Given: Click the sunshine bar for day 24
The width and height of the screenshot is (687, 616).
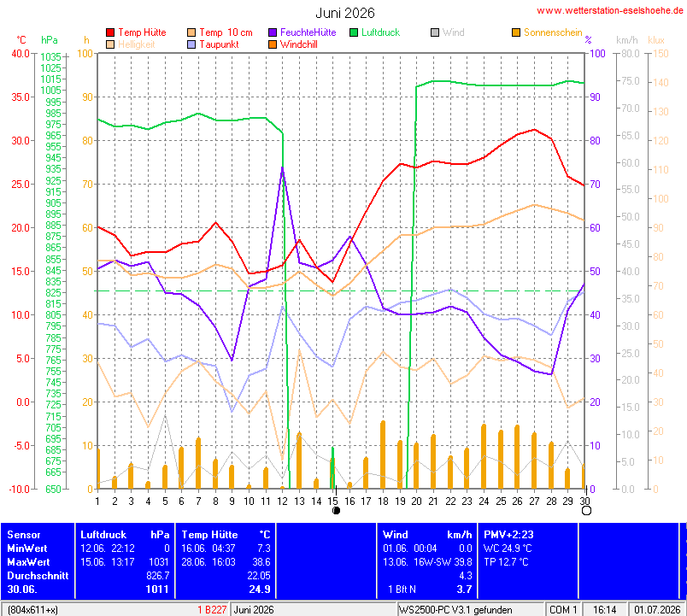Looking at the screenshot, I should point(484,456).
